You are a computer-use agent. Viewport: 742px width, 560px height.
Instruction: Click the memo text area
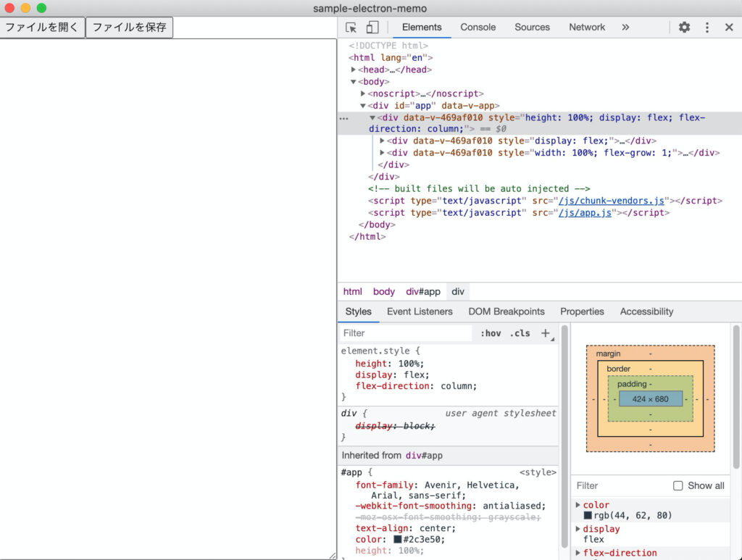(168, 299)
